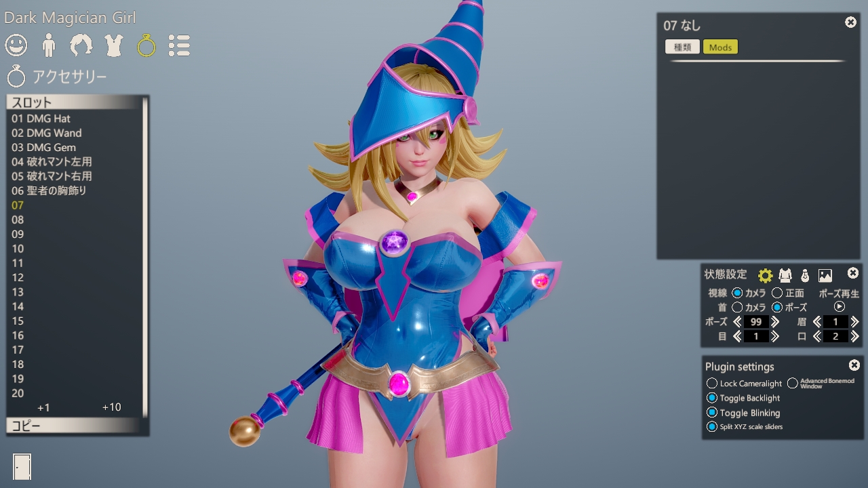
Task: Select slot 01 DMG Hat
Action: (x=75, y=119)
